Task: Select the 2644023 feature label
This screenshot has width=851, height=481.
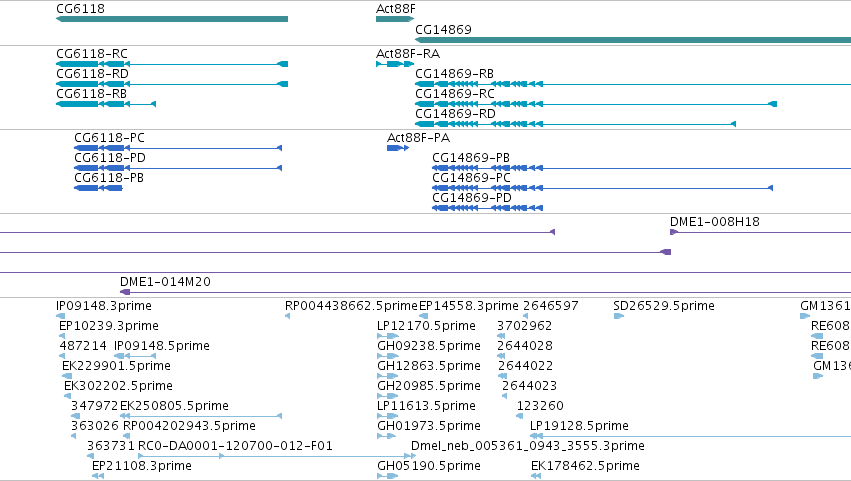Action: coord(530,386)
